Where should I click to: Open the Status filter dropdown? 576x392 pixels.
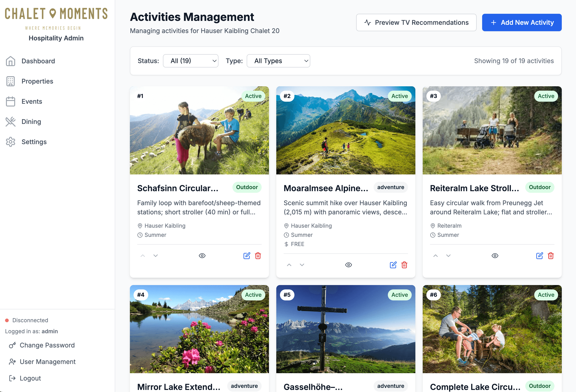(190, 61)
